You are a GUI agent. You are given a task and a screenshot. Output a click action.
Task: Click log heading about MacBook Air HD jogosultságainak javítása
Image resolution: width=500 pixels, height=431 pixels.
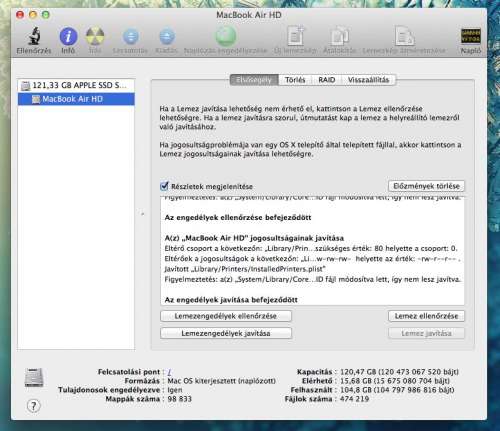(254, 238)
